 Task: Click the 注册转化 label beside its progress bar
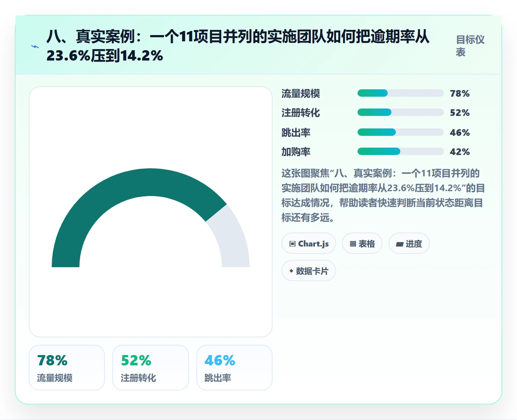301,113
